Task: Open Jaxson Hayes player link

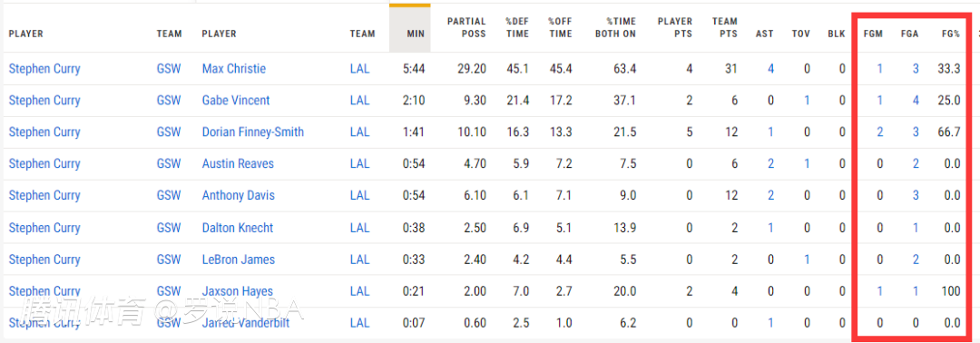Action: coord(238,291)
